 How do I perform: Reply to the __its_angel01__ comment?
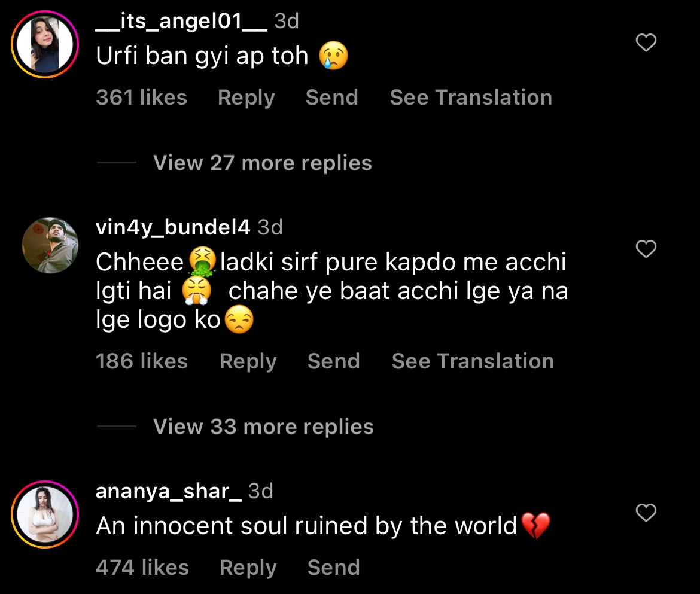246,98
